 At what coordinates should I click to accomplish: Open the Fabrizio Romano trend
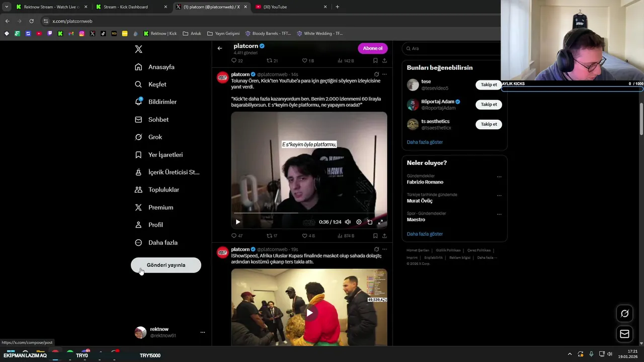click(425, 182)
